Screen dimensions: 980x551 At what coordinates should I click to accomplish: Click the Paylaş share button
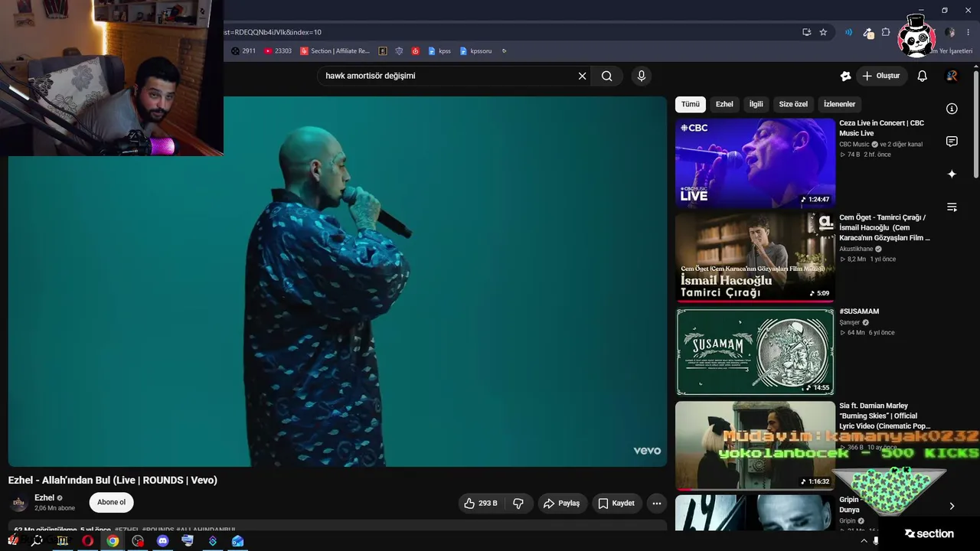pyautogui.click(x=561, y=504)
